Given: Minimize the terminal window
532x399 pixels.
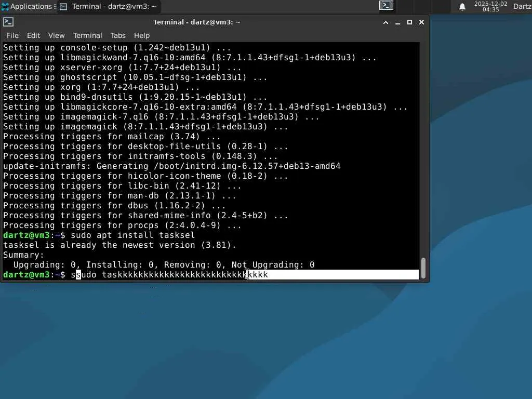Looking at the screenshot, I should click(x=397, y=22).
